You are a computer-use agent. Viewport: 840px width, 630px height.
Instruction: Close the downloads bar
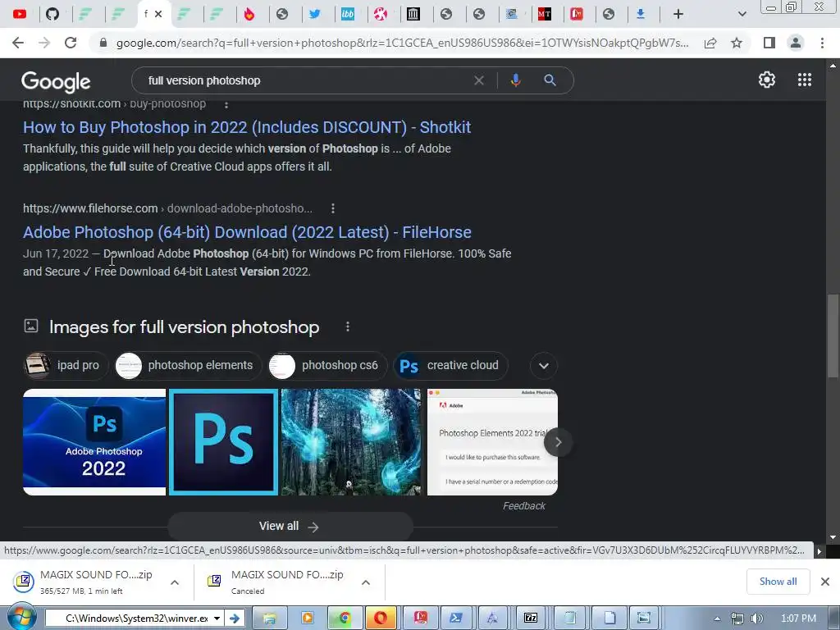[x=825, y=582]
